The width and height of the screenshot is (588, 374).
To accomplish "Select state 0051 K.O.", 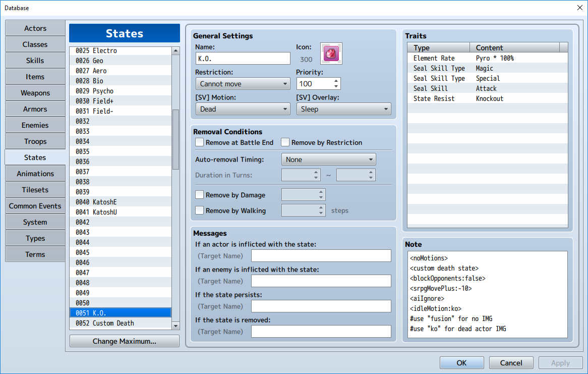I will 121,313.
